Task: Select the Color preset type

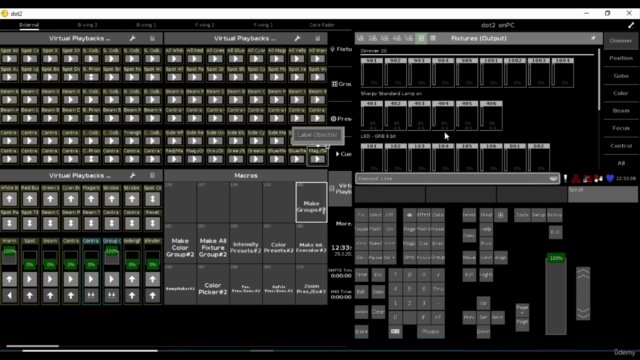Action: pos(621,93)
